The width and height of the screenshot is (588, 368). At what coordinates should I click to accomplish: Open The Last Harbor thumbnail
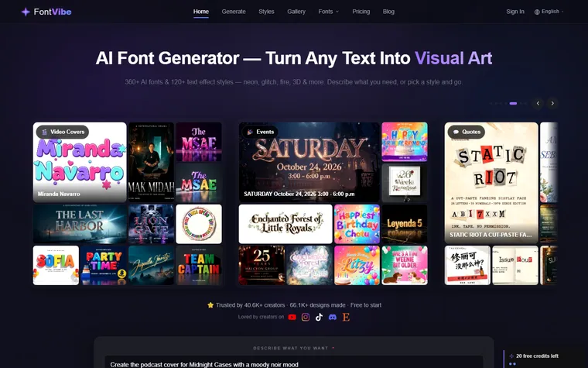pyautogui.click(x=80, y=224)
